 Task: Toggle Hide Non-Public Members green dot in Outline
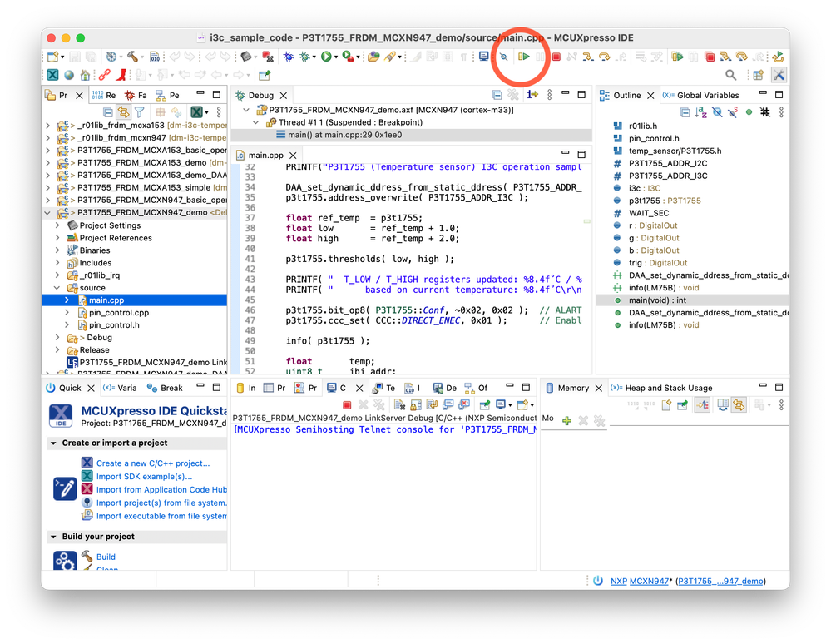(x=749, y=112)
